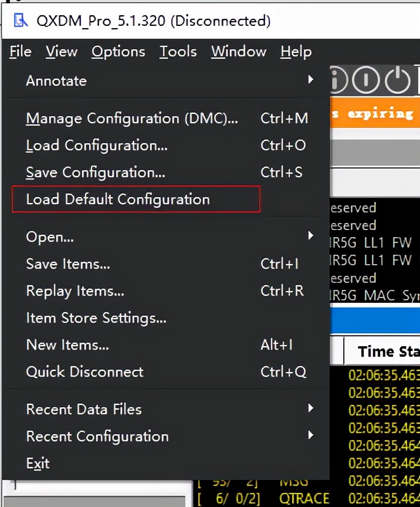Click the info circle toolbar icon

(337, 80)
